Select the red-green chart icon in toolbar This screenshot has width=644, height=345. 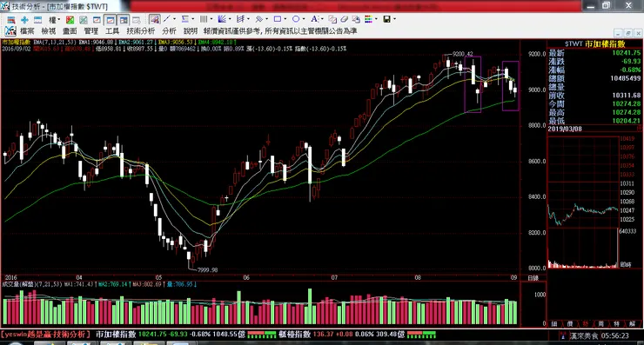click(70, 20)
